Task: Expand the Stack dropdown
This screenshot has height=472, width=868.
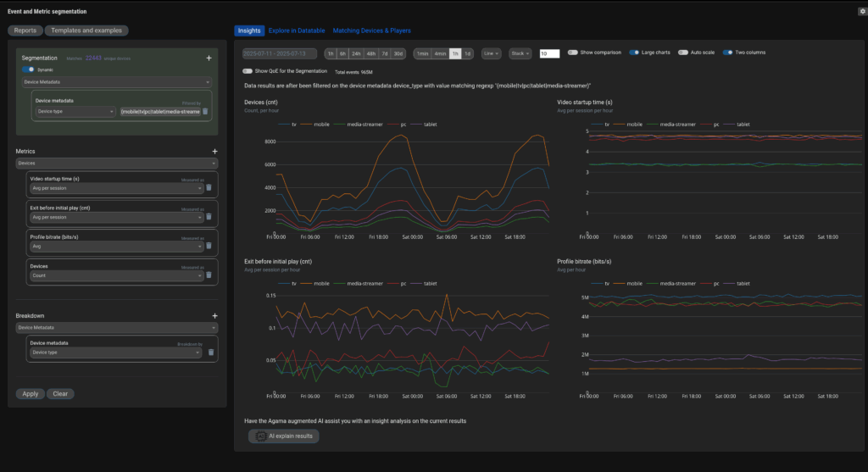Action: [x=520, y=53]
